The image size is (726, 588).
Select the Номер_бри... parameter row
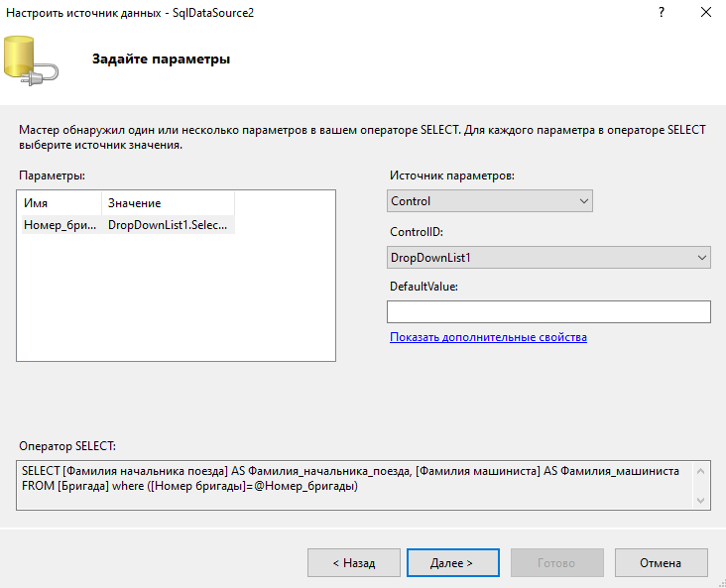click(128, 225)
